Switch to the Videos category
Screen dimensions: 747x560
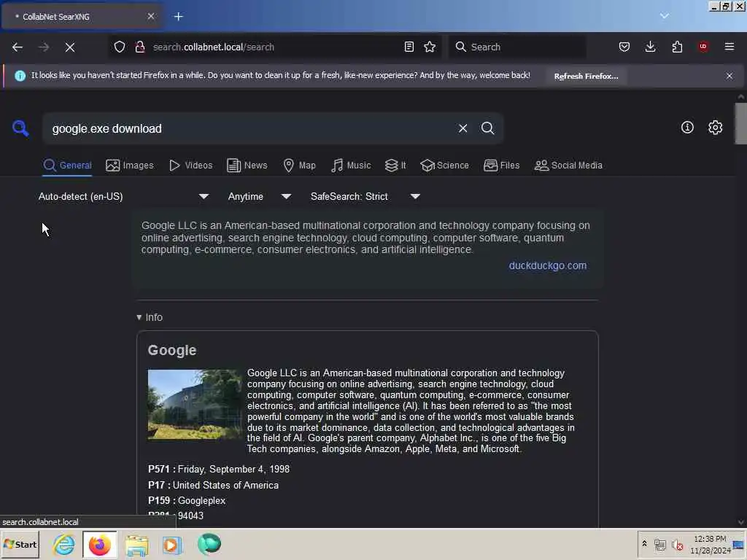point(191,166)
